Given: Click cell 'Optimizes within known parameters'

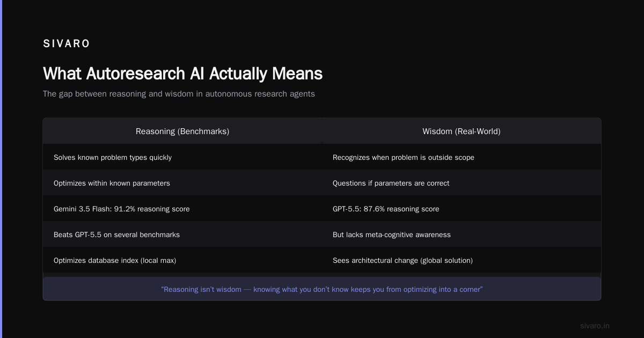Looking at the screenshot, I should 182,183.
